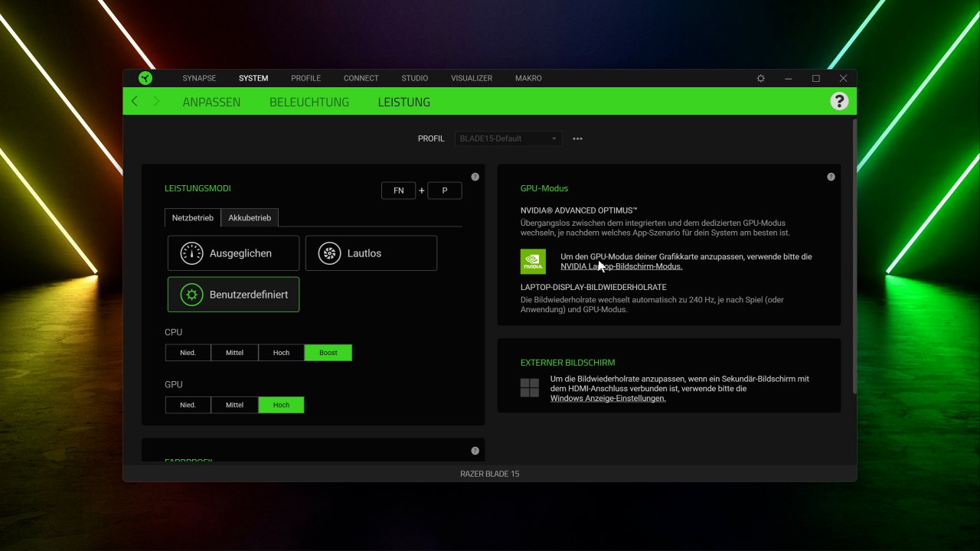Open the BLADE15-Default profile dropdown

tap(508, 139)
